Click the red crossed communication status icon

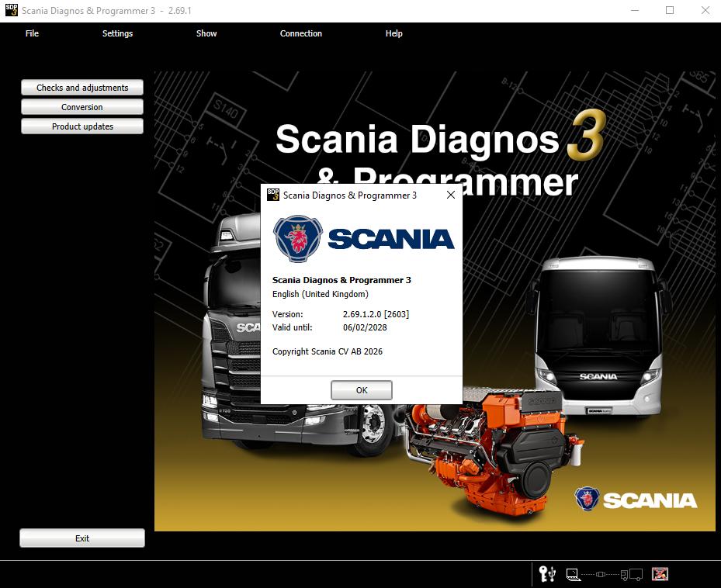click(x=660, y=575)
